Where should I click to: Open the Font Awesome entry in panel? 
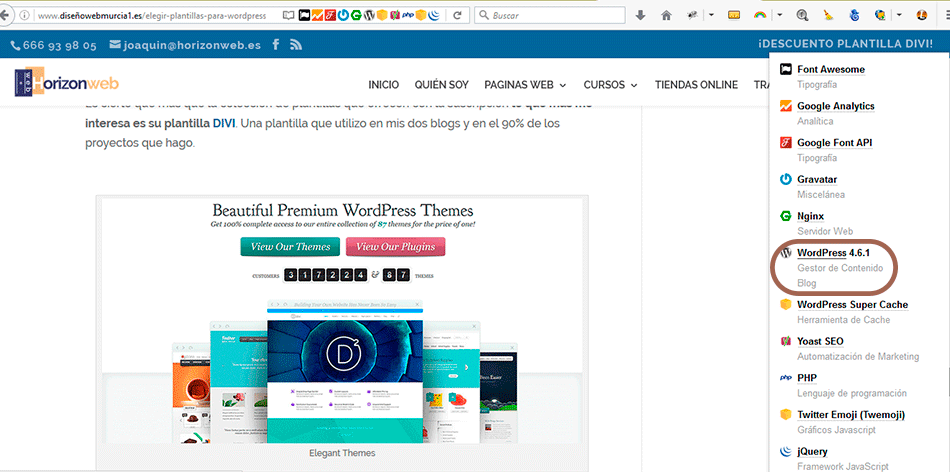click(831, 69)
